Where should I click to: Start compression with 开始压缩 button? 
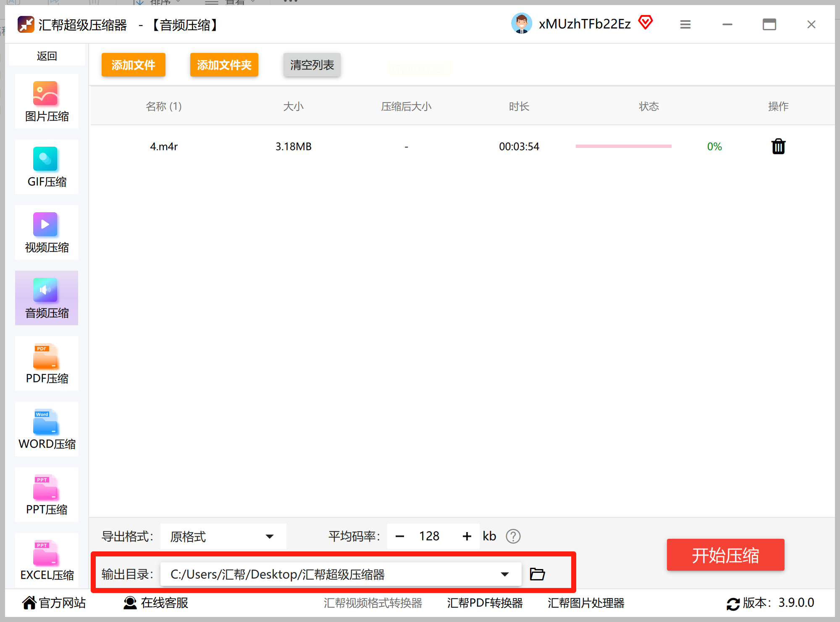click(725, 555)
